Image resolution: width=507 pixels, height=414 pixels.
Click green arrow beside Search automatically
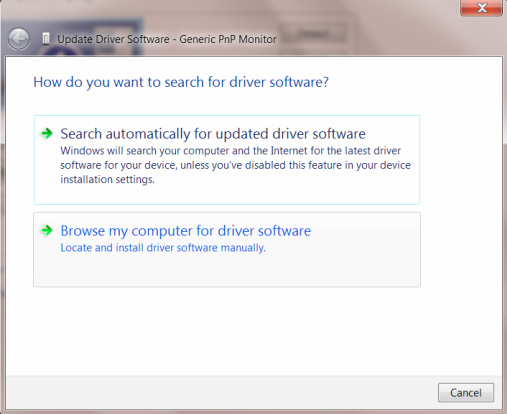coord(47,133)
